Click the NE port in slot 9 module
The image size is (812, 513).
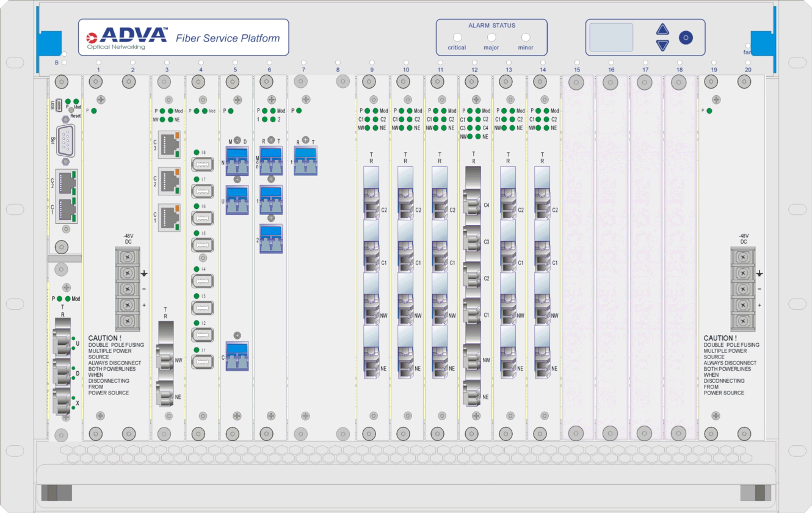tap(372, 365)
